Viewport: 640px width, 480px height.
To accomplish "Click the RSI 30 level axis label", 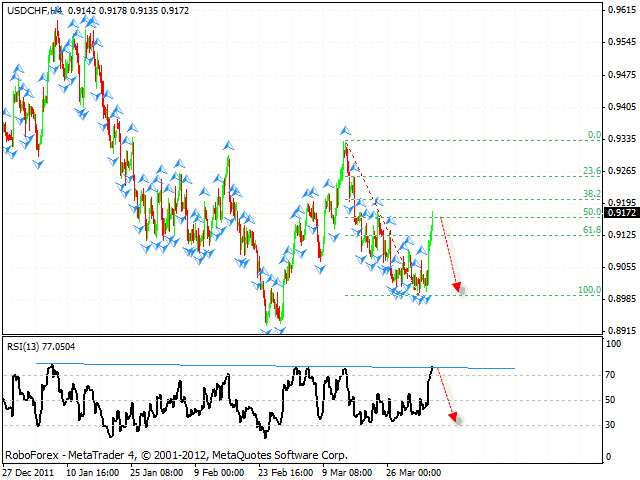I will point(611,424).
